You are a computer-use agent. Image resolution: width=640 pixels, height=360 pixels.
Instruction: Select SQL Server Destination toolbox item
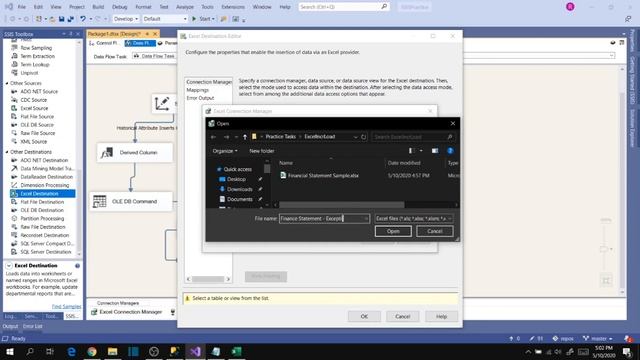(x=46, y=252)
